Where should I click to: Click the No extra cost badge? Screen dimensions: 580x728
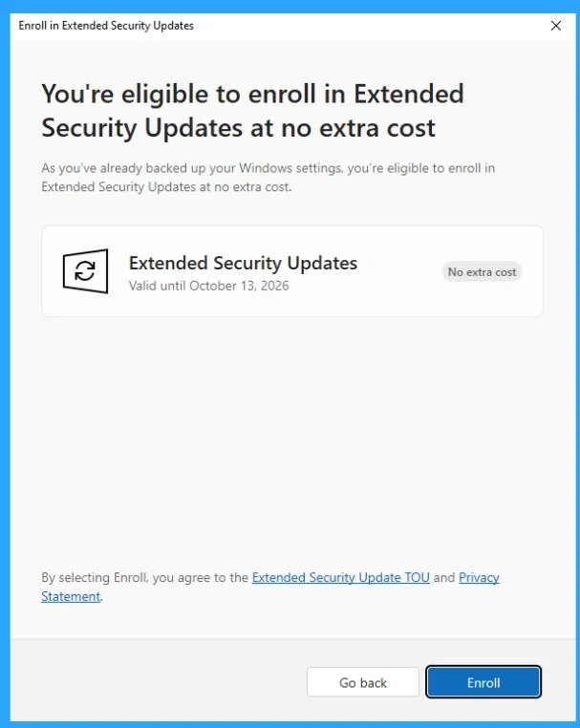482,272
